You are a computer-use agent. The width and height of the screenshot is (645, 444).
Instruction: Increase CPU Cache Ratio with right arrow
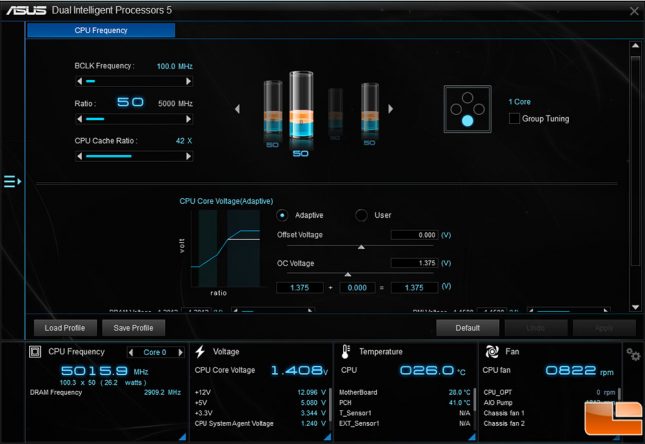pyautogui.click(x=188, y=156)
